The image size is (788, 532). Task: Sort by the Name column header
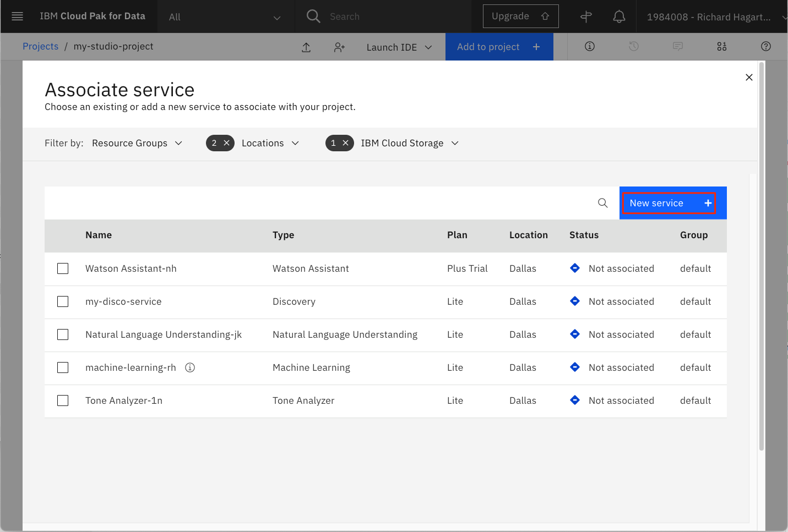tap(99, 235)
